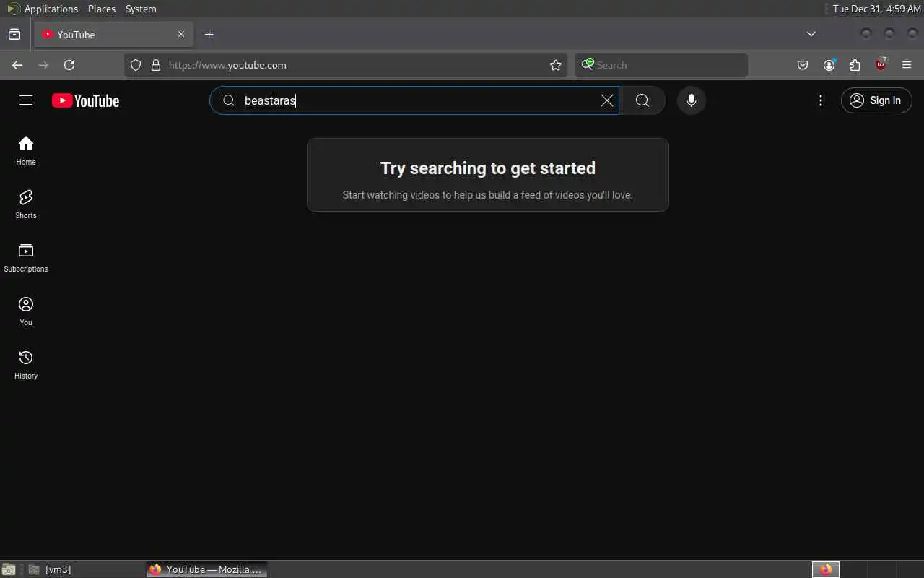Open Firefox application hamburger menu
Viewport: 924px width, 578px height.
tap(907, 65)
